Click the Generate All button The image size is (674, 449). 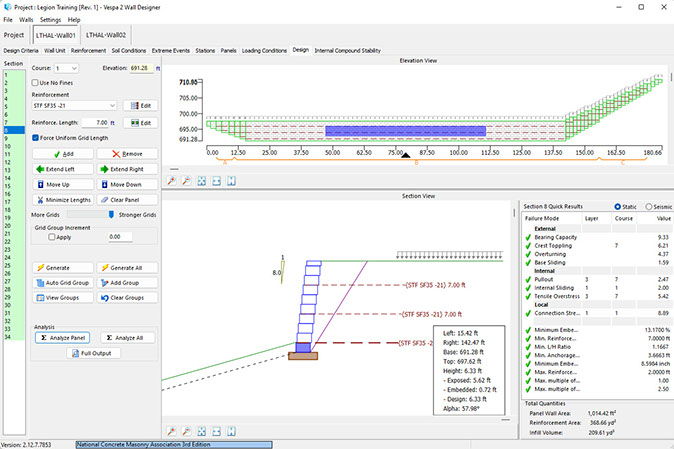tap(126, 268)
